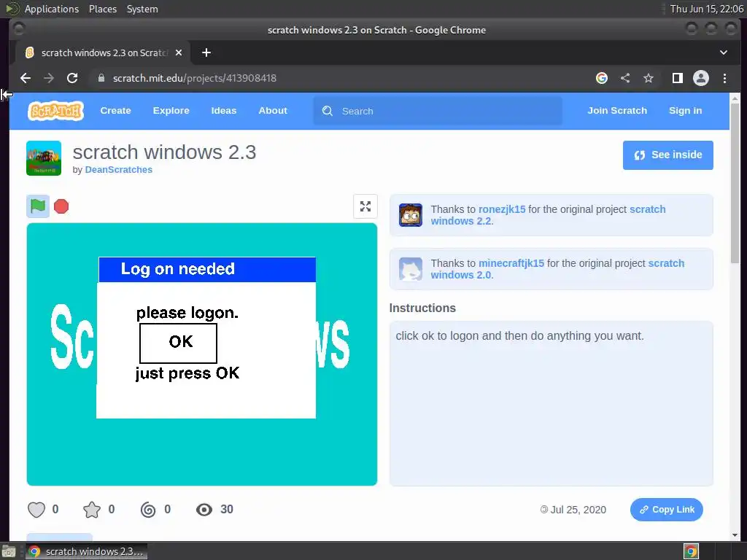Open ronezjk15 profile link

[x=502, y=209]
